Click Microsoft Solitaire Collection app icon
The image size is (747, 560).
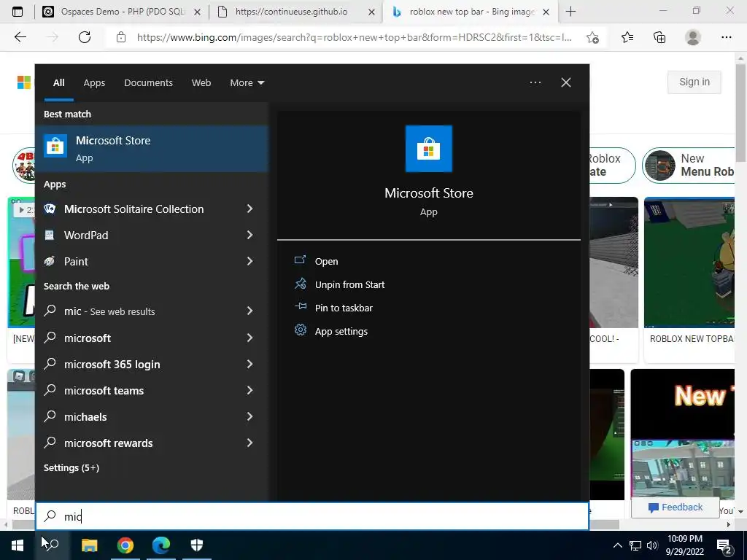click(50, 209)
